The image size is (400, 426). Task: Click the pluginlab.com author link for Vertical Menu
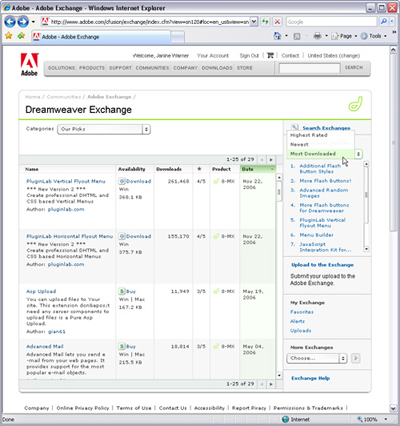[x=66, y=209]
